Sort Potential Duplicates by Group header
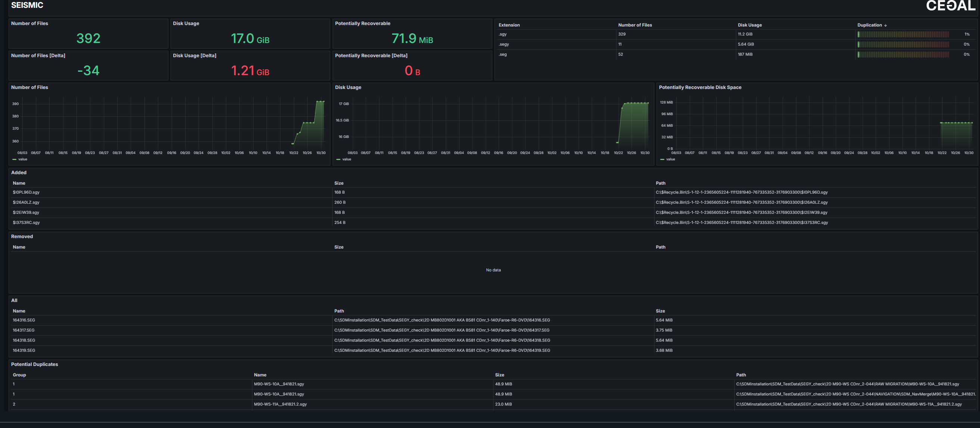Image resolution: width=980 pixels, height=428 pixels. 19,375
